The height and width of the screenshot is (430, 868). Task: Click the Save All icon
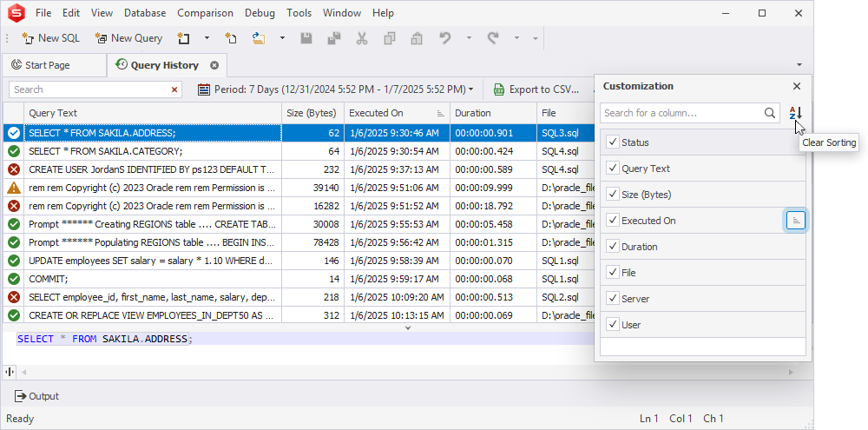[334, 38]
